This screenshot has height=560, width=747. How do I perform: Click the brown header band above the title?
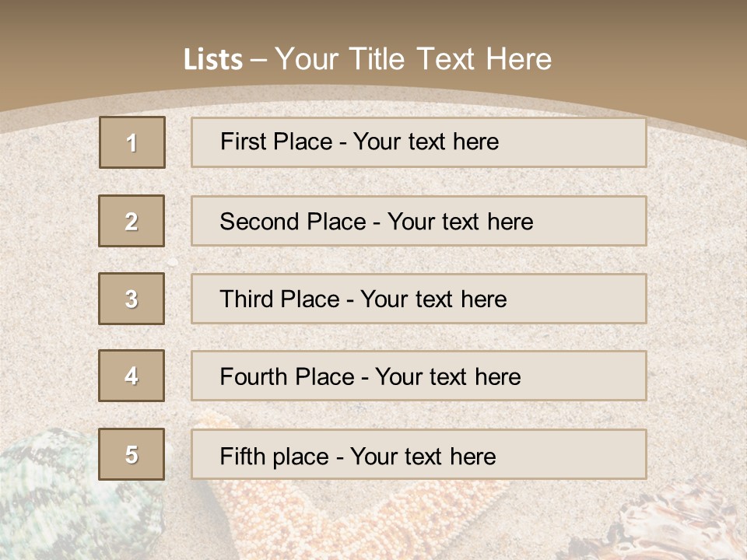point(373,19)
